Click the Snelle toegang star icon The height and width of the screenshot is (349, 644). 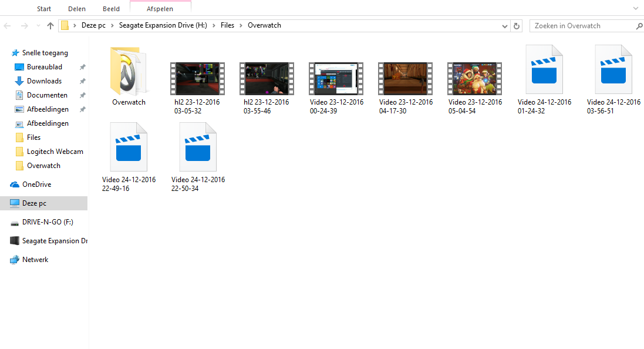coord(15,53)
